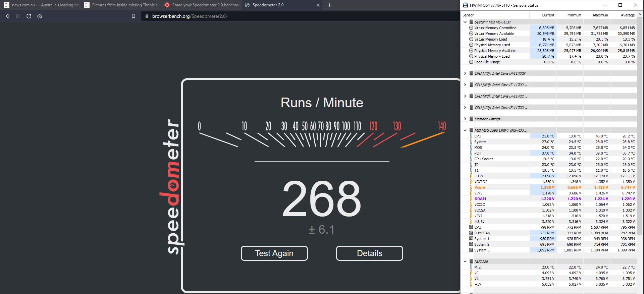Click the browser forward arrow
This screenshot has width=644, height=294.
(x=18, y=16)
